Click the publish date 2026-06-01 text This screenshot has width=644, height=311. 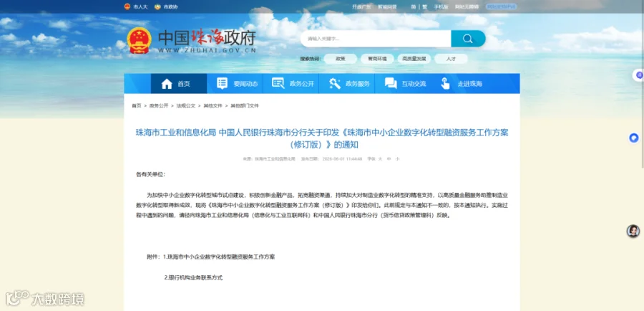342,159
